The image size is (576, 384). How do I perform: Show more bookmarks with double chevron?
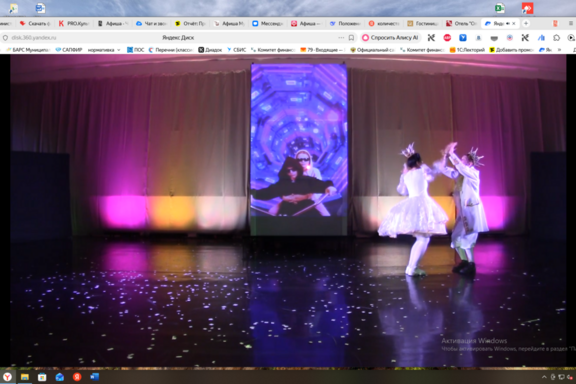559,50
